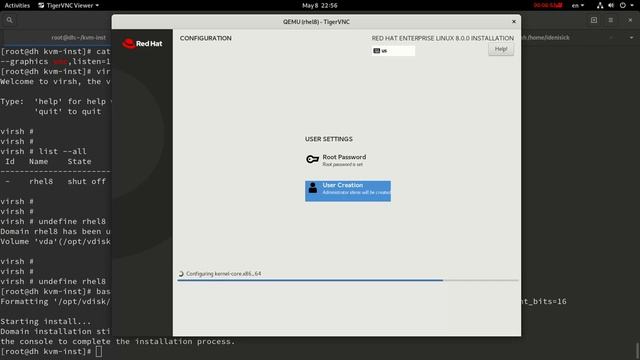Open the terminal hamburger menu

click(611, 20)
